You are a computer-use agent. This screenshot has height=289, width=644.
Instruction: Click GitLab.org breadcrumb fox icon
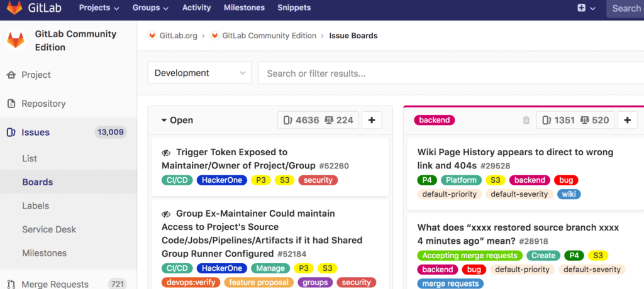coord(152,36)
